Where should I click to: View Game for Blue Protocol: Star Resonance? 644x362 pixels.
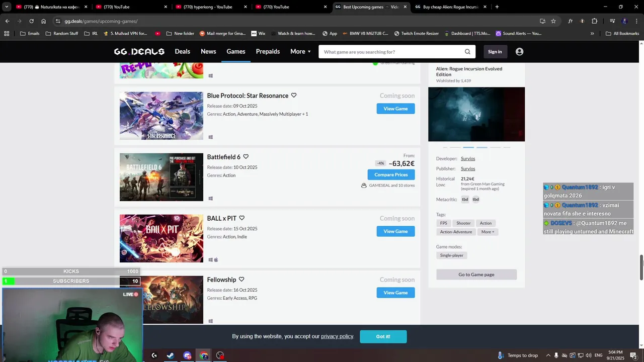(x=395, y=109)
